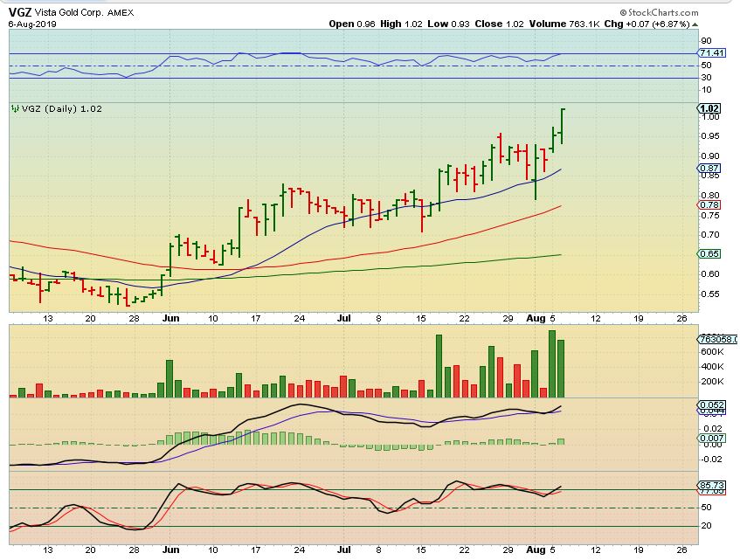Click the 0.78 red moving average tag

[x=709, y=204]
